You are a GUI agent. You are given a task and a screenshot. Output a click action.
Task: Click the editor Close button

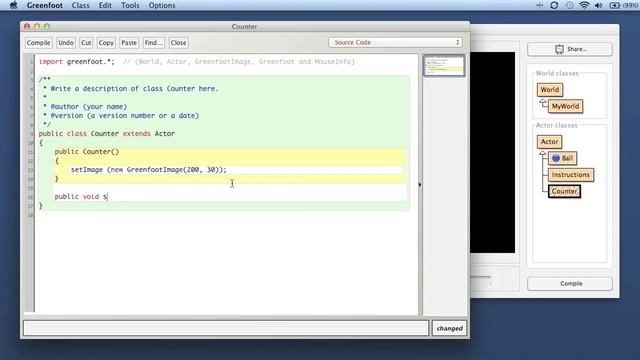pos(178,42)
